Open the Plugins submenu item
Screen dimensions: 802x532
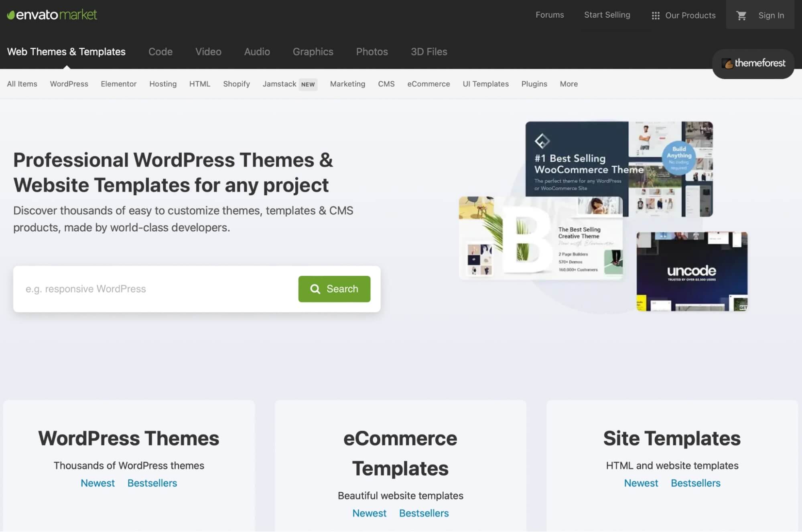coord(534,84)
